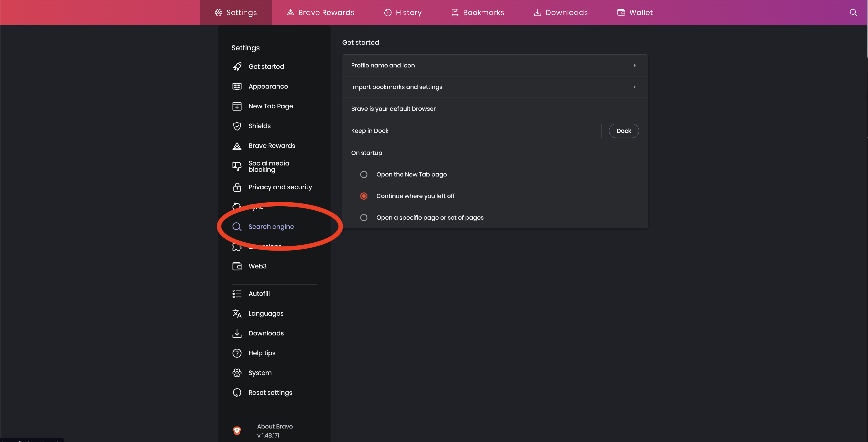Click the search magnifier in the top bar
Image resolution: width=868 pixels, height=442 pixels.
(853, 12)
